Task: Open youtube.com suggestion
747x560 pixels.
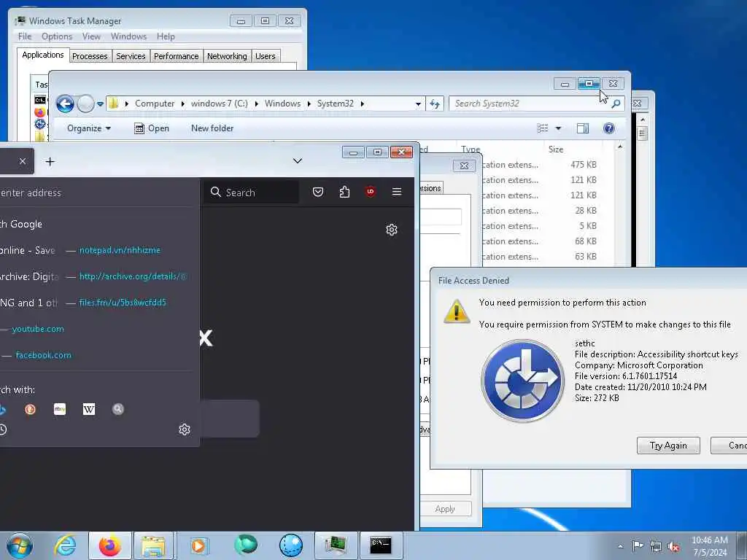Action: coord(38,329)
